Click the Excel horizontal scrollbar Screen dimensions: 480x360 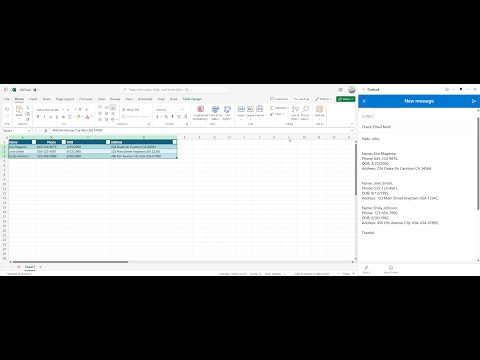click(70, 262)
